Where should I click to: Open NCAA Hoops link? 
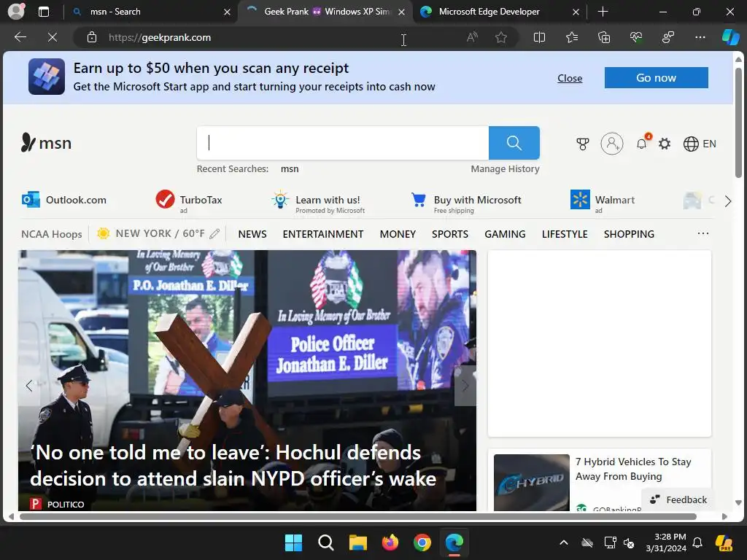[x=52, y=234]
